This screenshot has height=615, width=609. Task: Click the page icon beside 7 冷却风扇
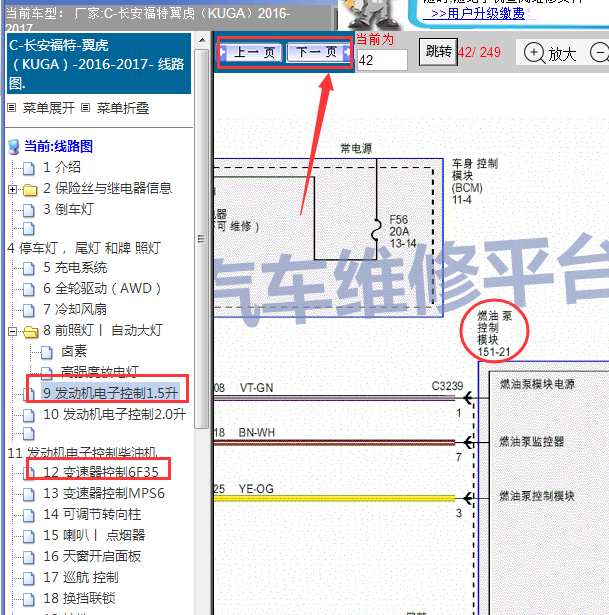(x=29, y=310)
